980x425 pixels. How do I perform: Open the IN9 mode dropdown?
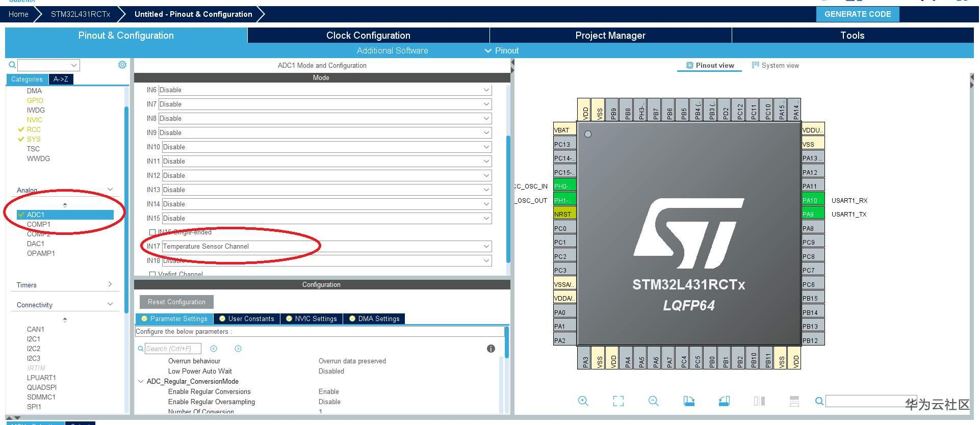325,133
